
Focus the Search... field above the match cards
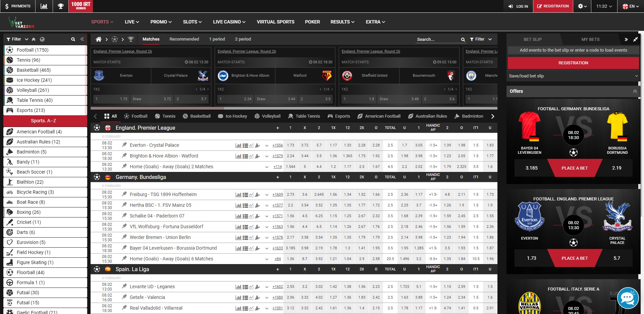pos(438,40)
